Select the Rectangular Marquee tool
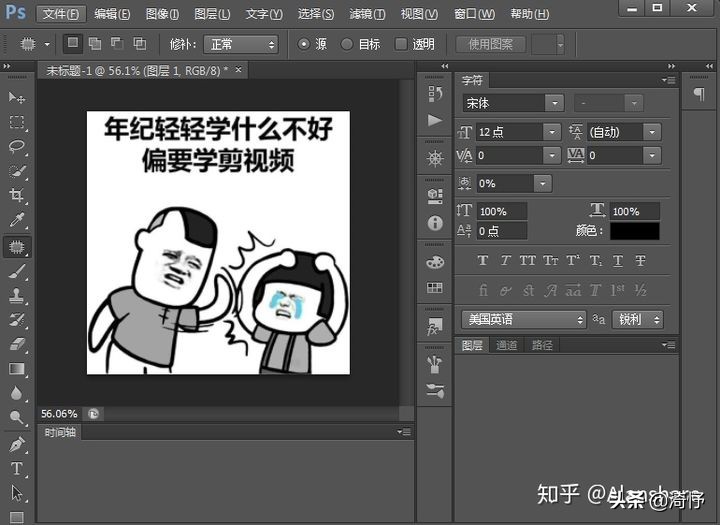Viewport: 720px width, 525px height. (17, 122)
